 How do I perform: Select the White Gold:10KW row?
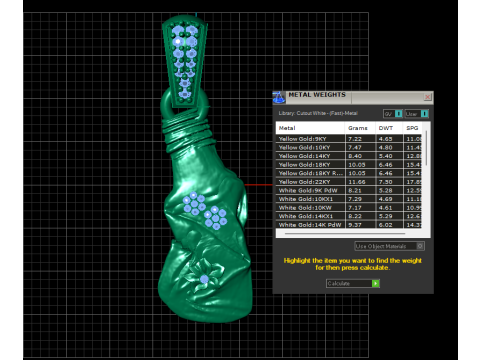pos(349,208)
